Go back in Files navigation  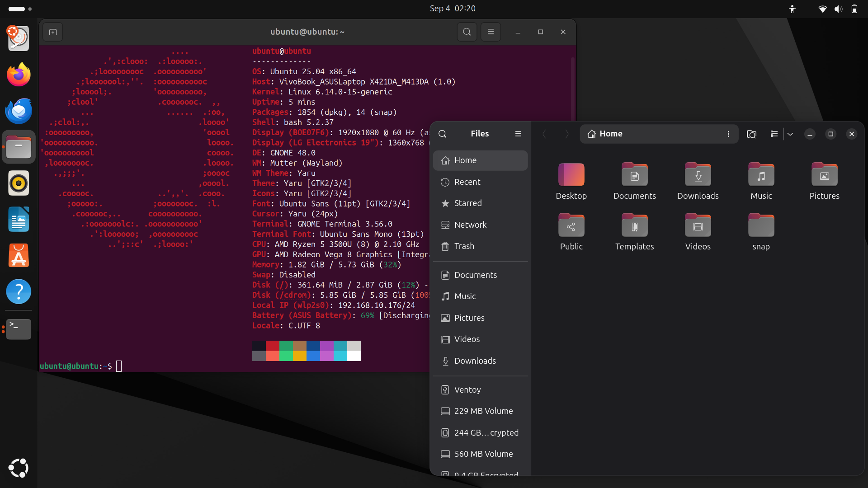[544, 134]
